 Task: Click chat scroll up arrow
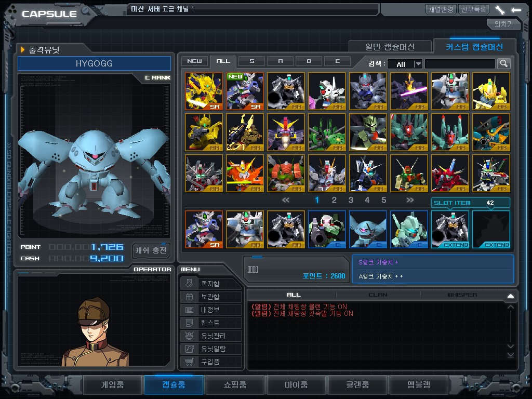click(511, 307)
